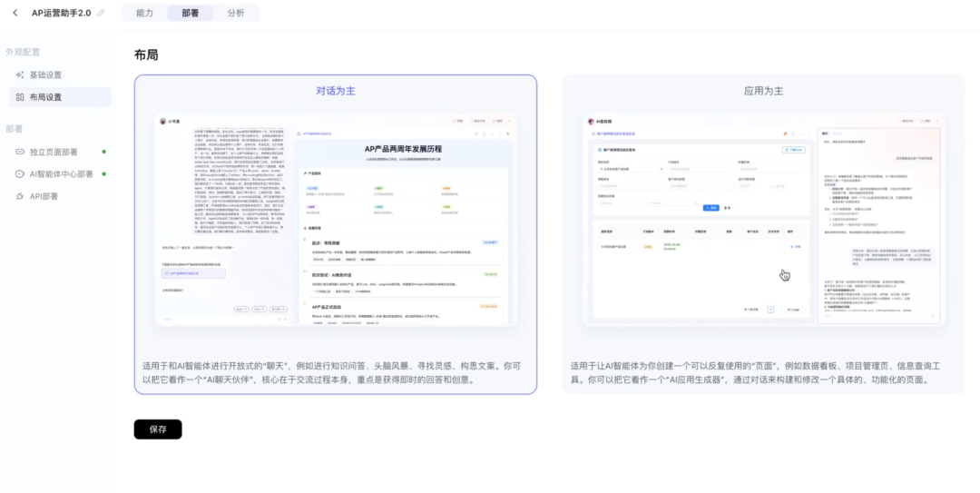
Task: Click the green status dot beside 独立页面部署
Action: click(103, 152)
